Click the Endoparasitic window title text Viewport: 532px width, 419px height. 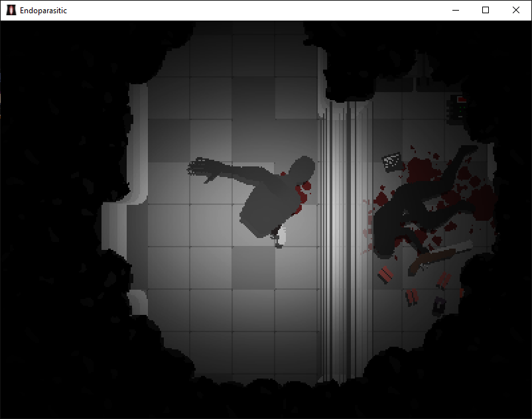(43, 11)
